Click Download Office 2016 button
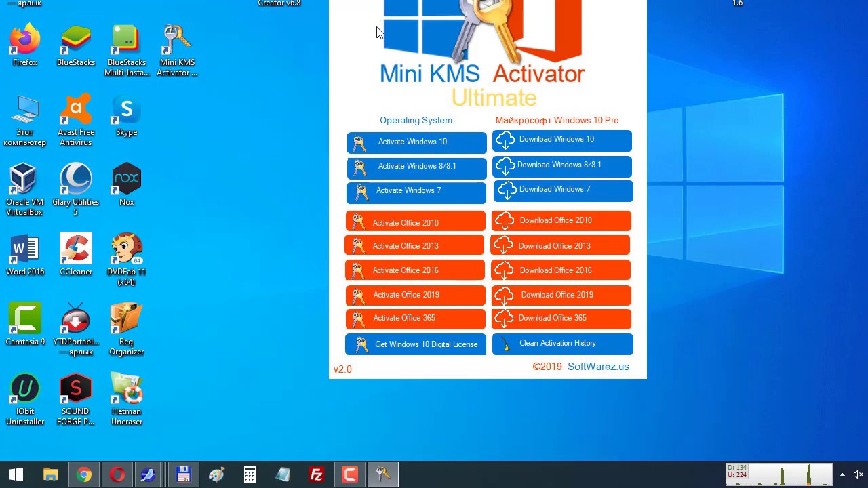This screenshot has height=488, width=868. 561,270
